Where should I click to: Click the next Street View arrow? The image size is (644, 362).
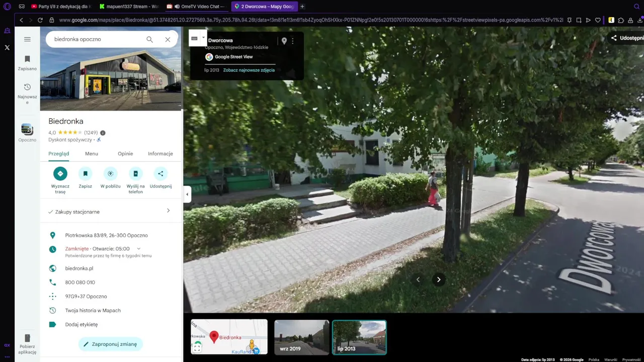click(439, 280)
